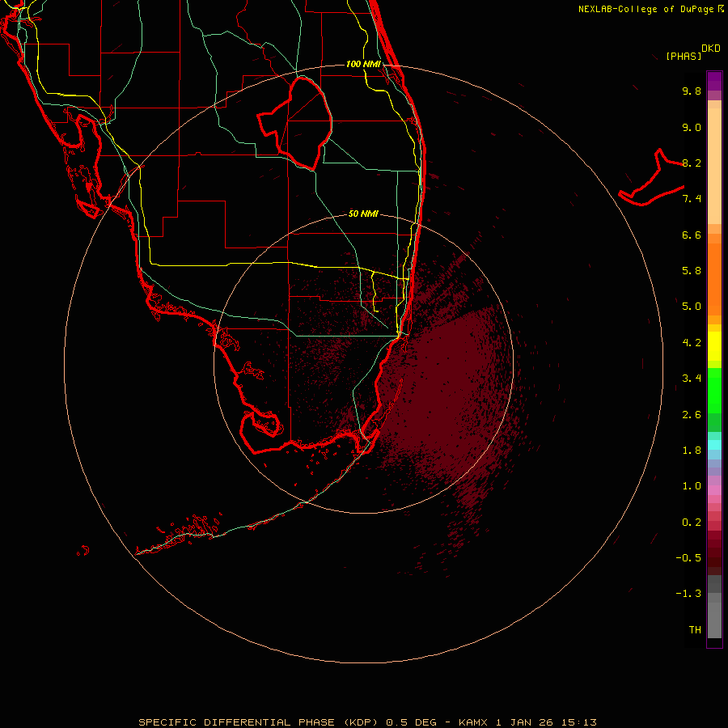Click the [PHAS] units label
The width and height of the screenshot is (728, 728).
pyautogui.click(x=684, y=56)
